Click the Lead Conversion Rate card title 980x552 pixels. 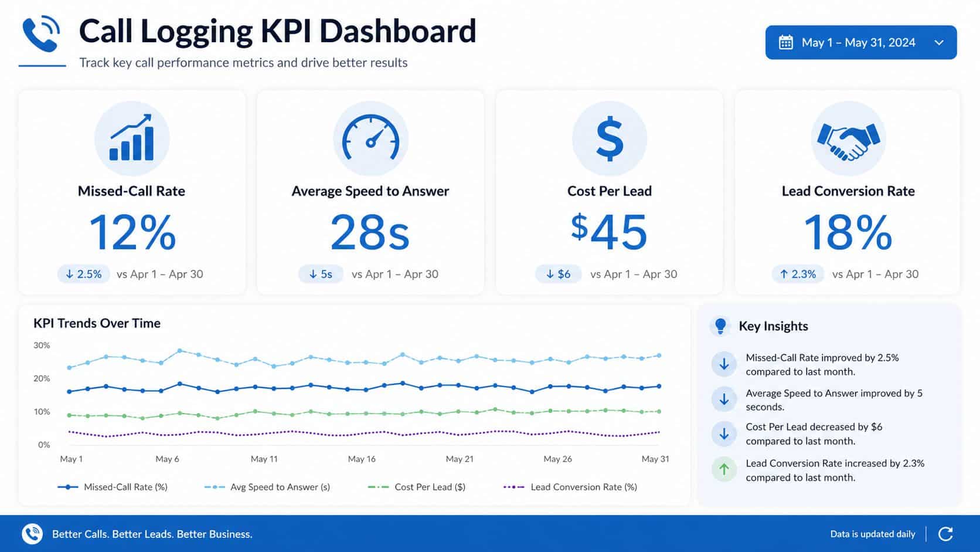pyautogui.click(x=848, y=191)
